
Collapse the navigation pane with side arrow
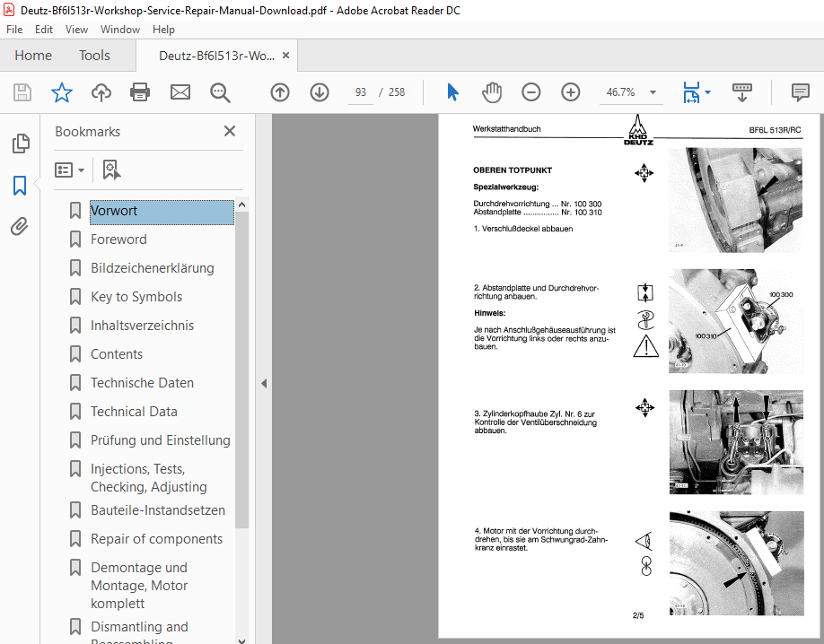tap(264, 384)
